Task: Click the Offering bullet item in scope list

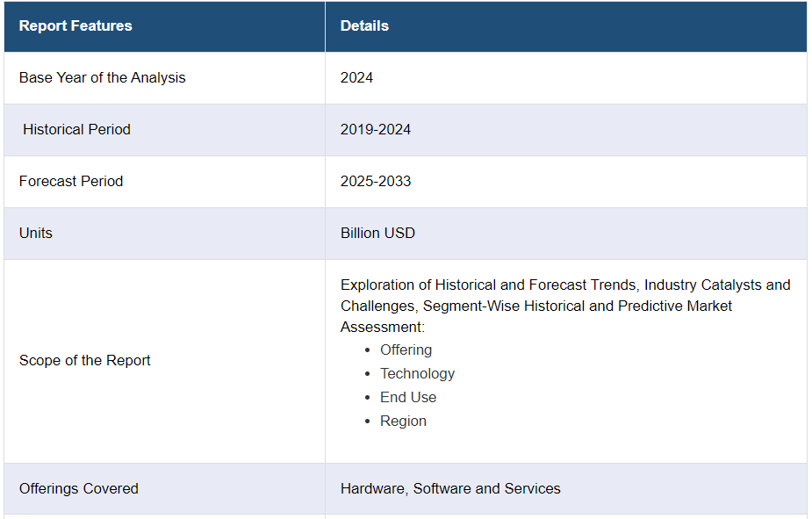Action: tap(406, 350)
